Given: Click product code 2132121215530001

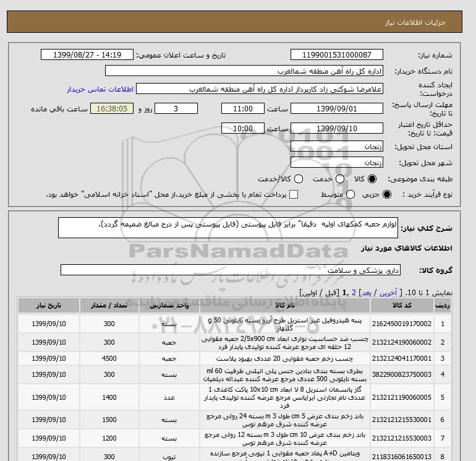Looking at the screenshot, I should [x=402, y=420].
